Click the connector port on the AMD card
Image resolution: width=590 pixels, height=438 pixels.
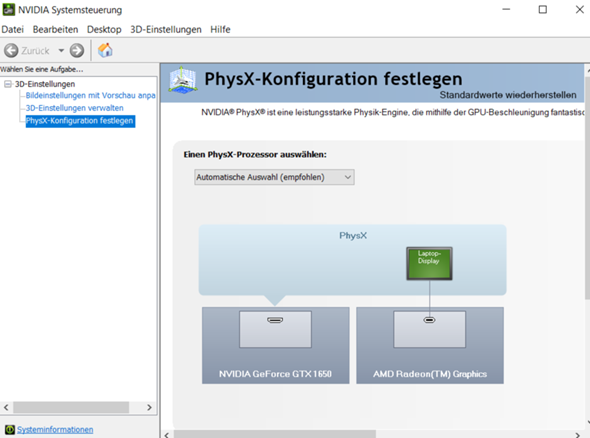pos(429,320)
